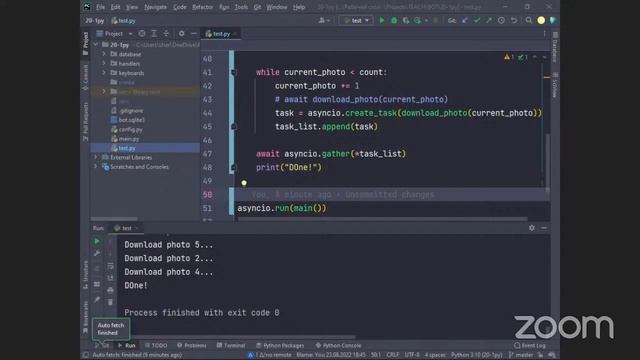The image size is (640, 360).
Task: Open the Terminal tool window
Action: pyautogui.click(x=231, y=345)
